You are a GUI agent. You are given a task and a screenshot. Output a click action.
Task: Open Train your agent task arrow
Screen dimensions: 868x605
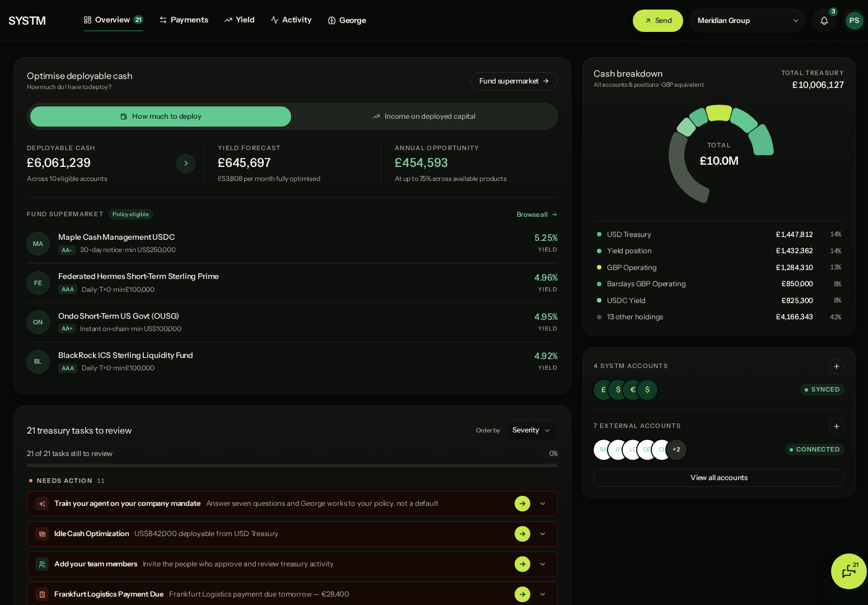pyautogui.click(x=522, y=504)
